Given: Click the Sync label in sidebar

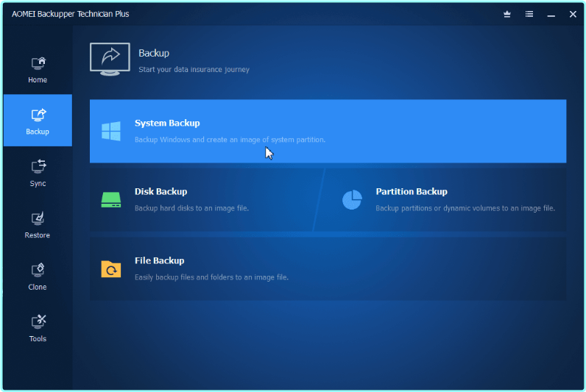Looking at the screenshot, I should pos(38,184).
